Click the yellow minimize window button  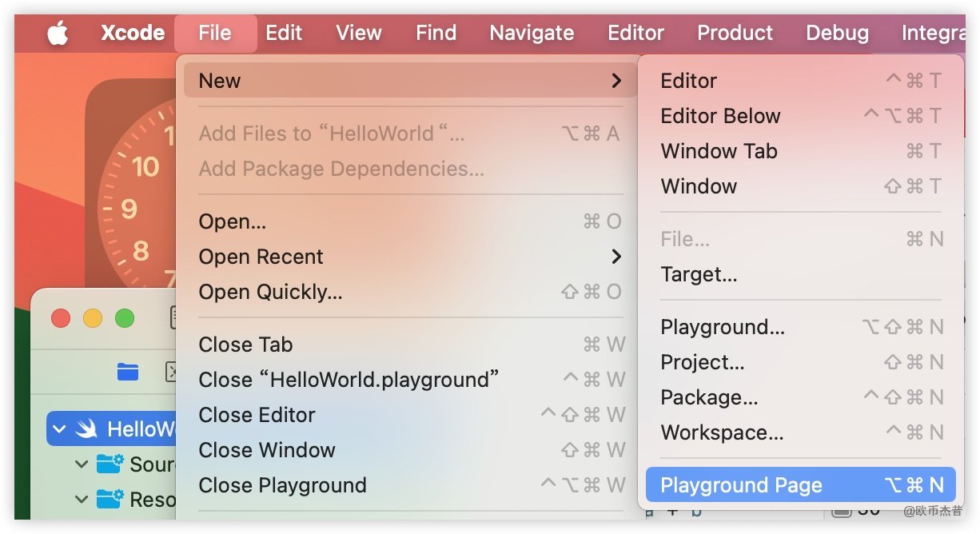tap(93, 318)
